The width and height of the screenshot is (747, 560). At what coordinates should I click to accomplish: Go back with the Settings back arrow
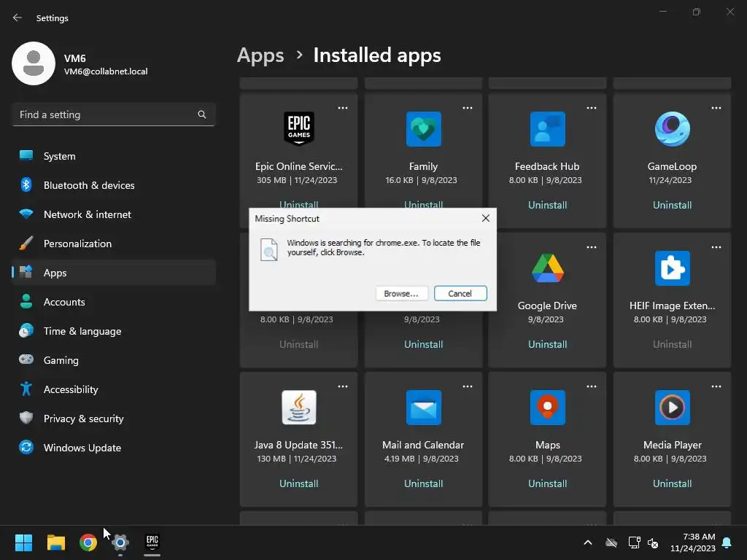18,17
